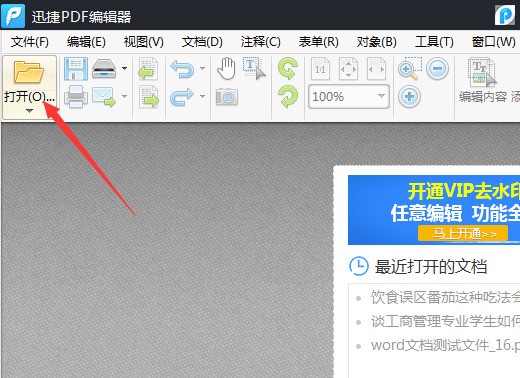Click the Print icon in toolbar
The image size is (520, 378).
pyautogui.click(x=76, y=96)
